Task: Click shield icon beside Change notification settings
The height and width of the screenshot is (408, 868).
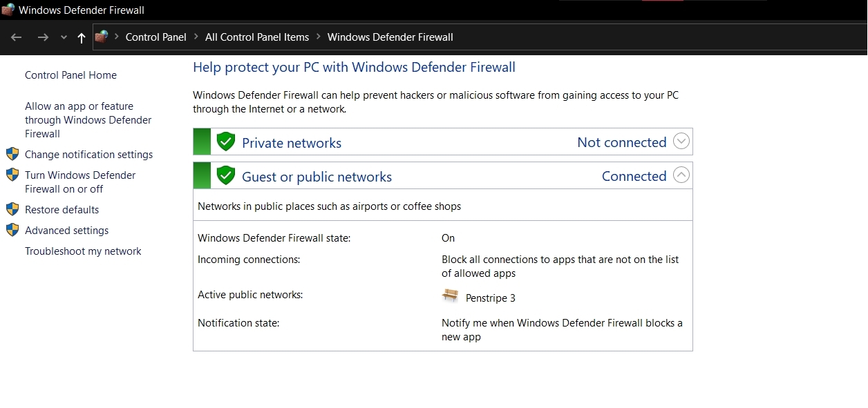Action: pos(12,155)
